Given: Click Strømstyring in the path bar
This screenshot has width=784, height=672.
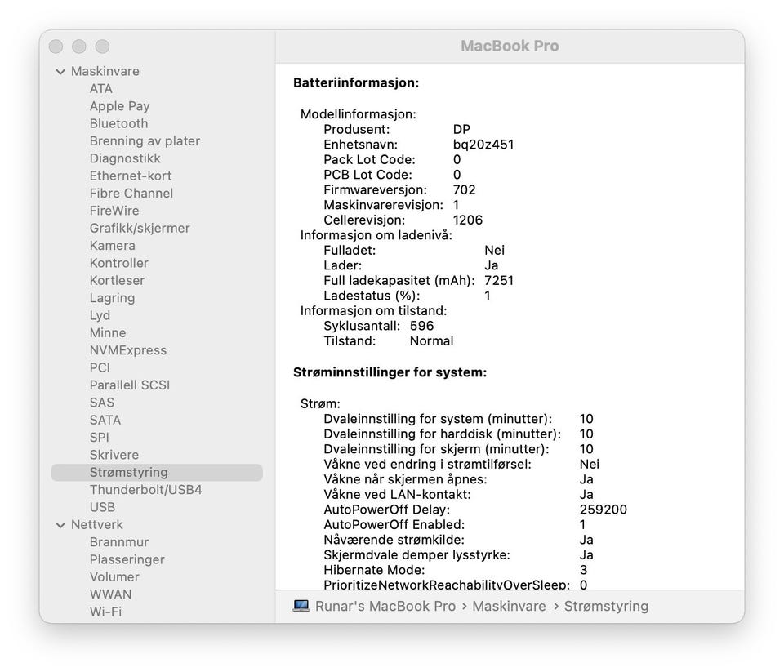Looking at the screenshot, I should point(606,607).
